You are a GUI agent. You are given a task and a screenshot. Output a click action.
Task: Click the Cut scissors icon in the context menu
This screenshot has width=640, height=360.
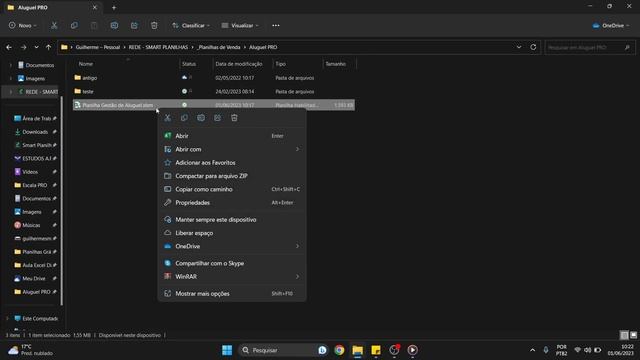pos(168,118)
